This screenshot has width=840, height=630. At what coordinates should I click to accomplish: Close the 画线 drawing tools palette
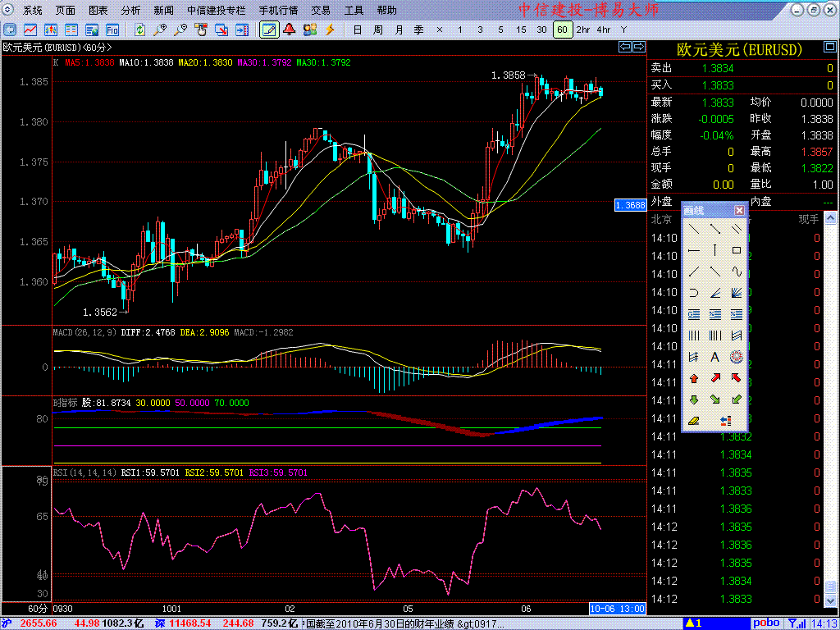(739, 210)
